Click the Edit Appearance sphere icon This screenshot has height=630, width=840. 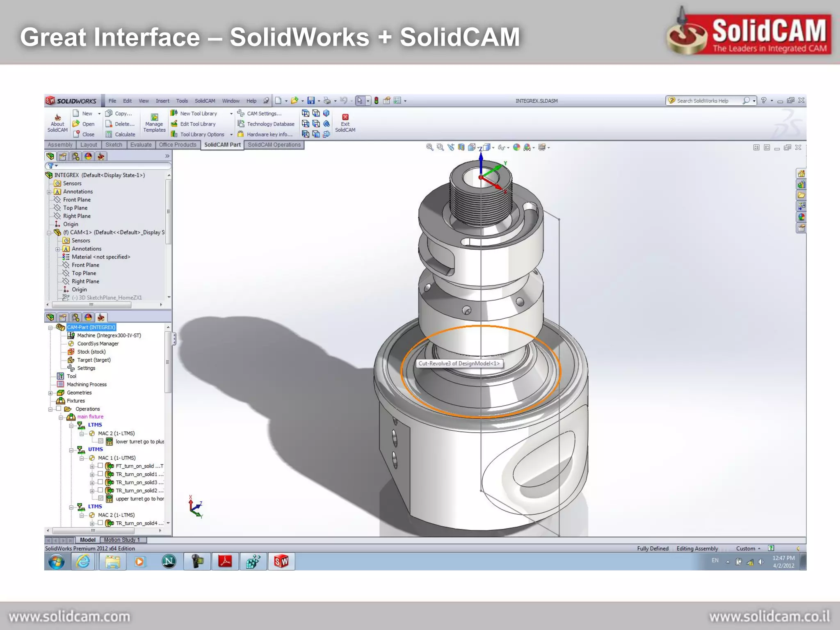click(516, 147)
